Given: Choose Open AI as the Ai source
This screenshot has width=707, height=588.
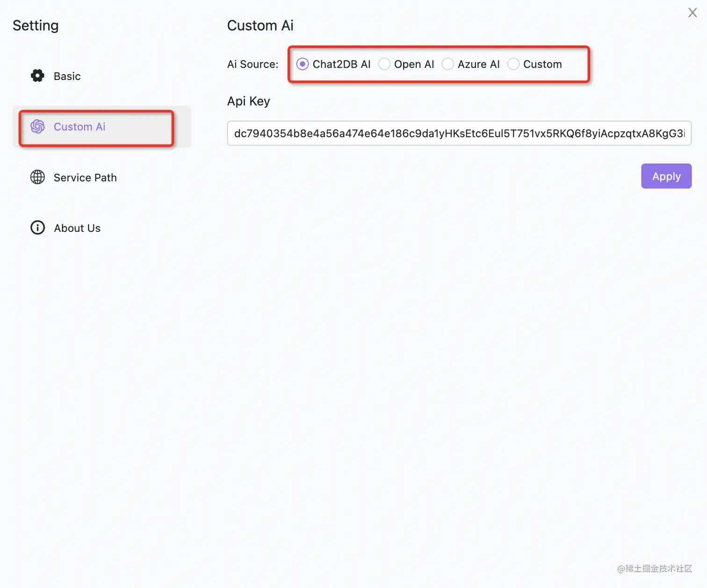Looking at the screenshot, I should 384,64.
